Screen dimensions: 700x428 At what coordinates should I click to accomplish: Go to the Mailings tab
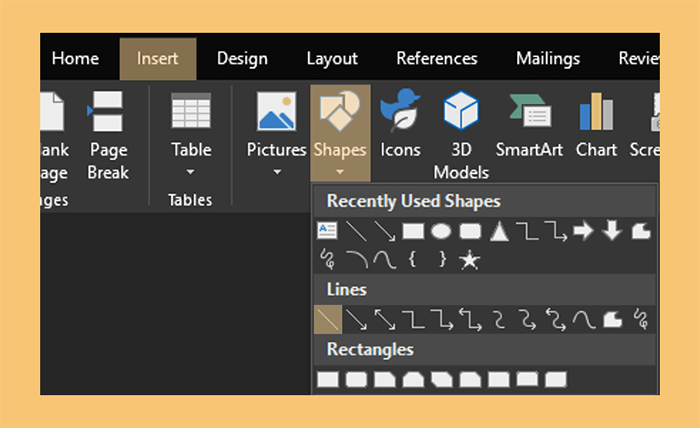[x=548, y=58]
